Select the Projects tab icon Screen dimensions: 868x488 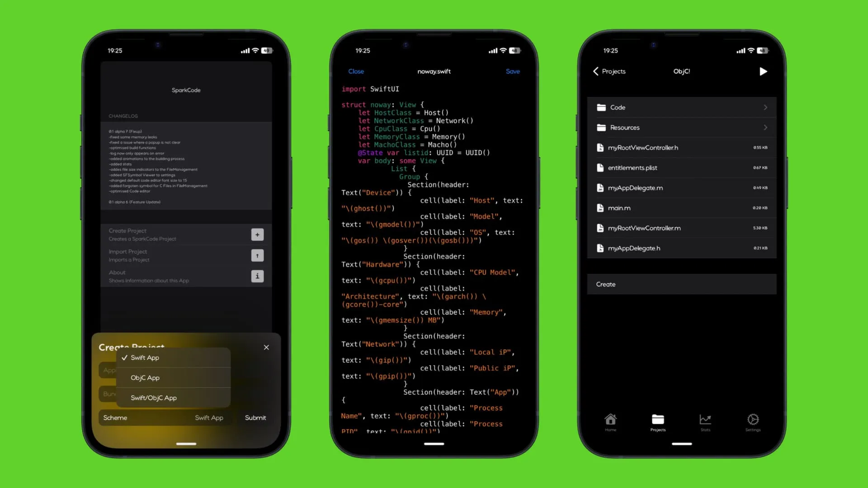(x=658, y=419)
